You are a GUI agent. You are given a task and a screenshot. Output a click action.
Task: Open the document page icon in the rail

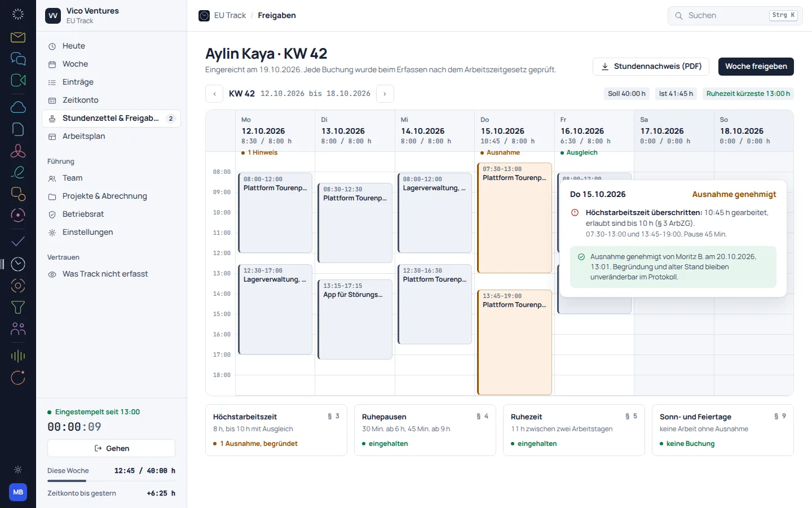(18, 129)
